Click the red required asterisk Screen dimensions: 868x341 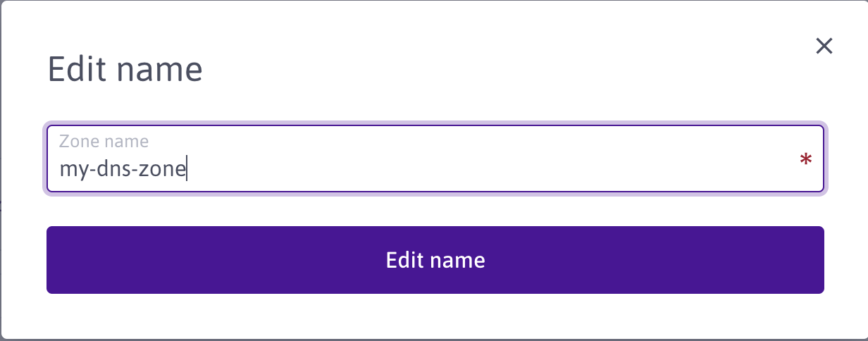point(805,161)
